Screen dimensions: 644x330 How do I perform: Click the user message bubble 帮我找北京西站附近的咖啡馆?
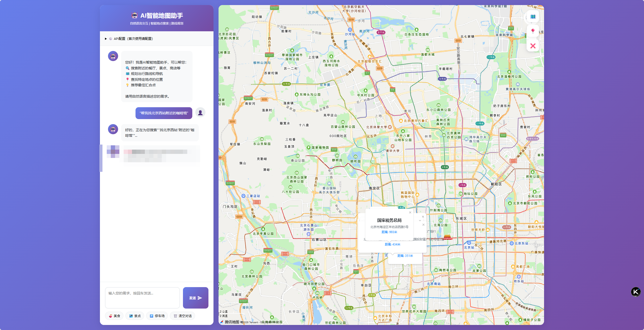tap(164, 113)
